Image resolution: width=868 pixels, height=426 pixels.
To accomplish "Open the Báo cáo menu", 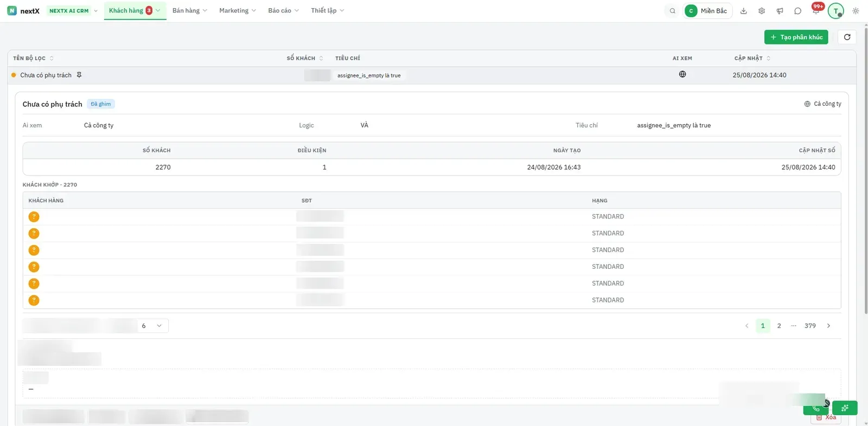I will tap(284, 11).
